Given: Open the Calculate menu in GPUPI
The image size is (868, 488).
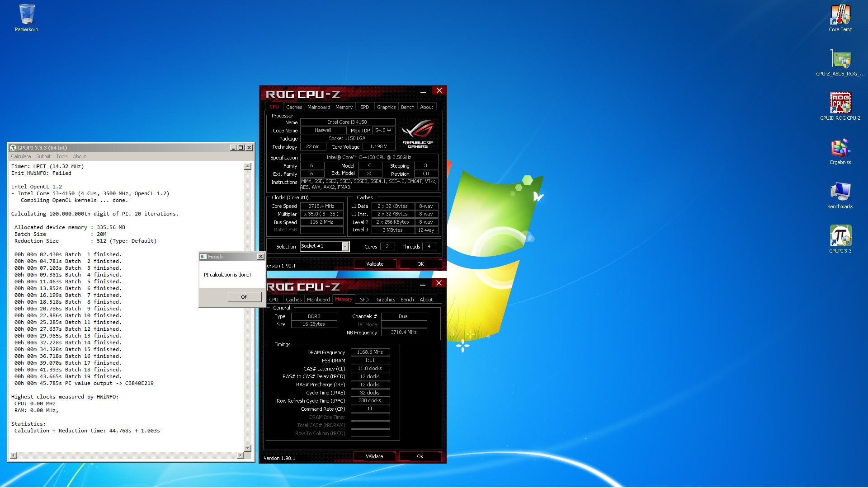Looking at the screenshot, I should 21,156.
